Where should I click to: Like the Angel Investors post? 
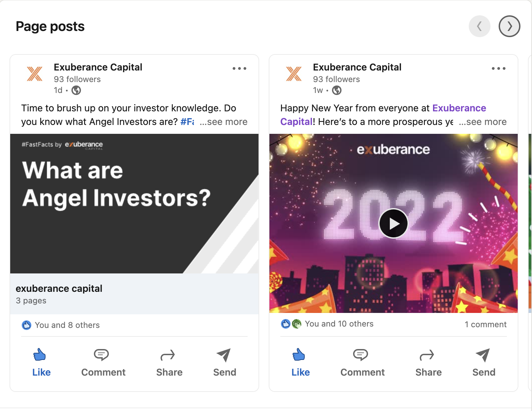pyautogui.click(x=41, y=362)
